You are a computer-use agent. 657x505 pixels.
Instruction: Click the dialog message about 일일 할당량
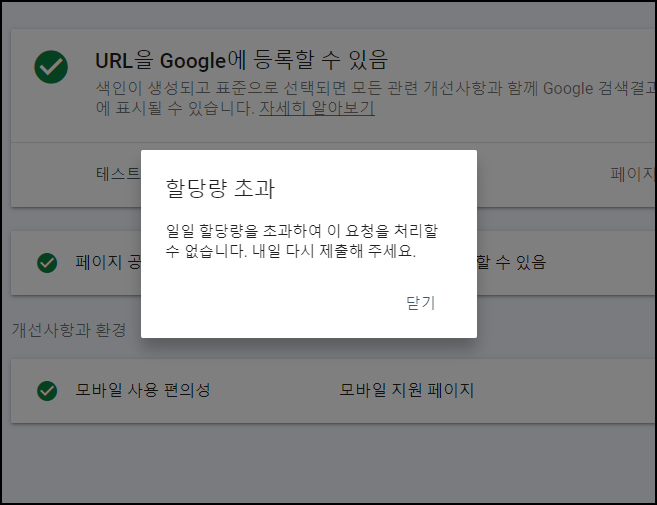coord(302,241)
